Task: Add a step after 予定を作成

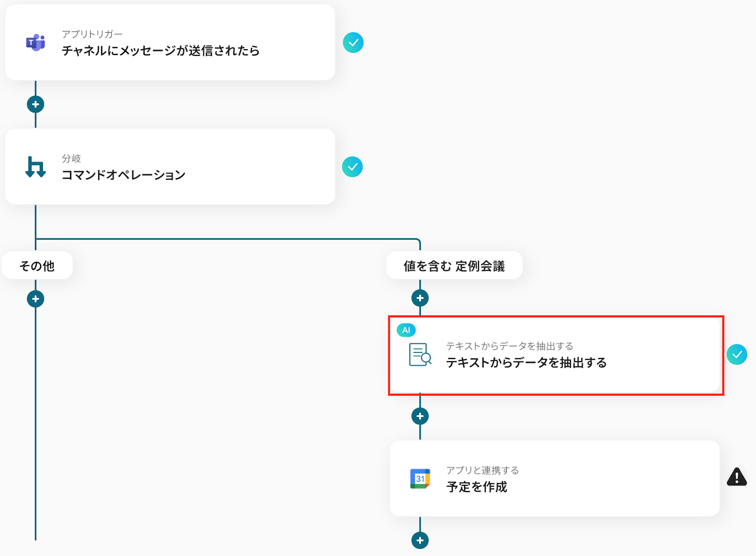Action: pyautogui.click(x=420, y=540)
